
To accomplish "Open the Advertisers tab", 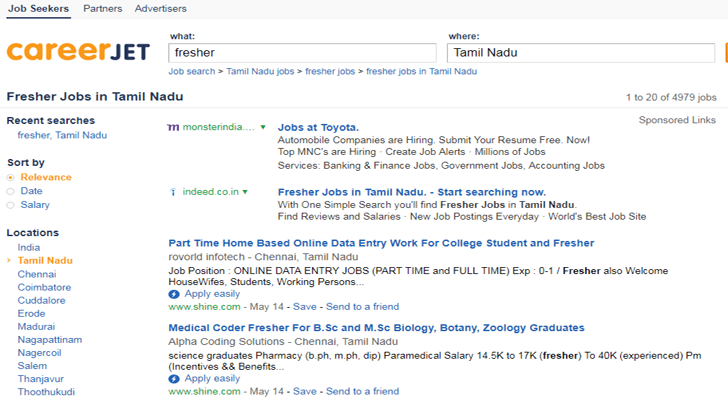I will pos(161,8).
